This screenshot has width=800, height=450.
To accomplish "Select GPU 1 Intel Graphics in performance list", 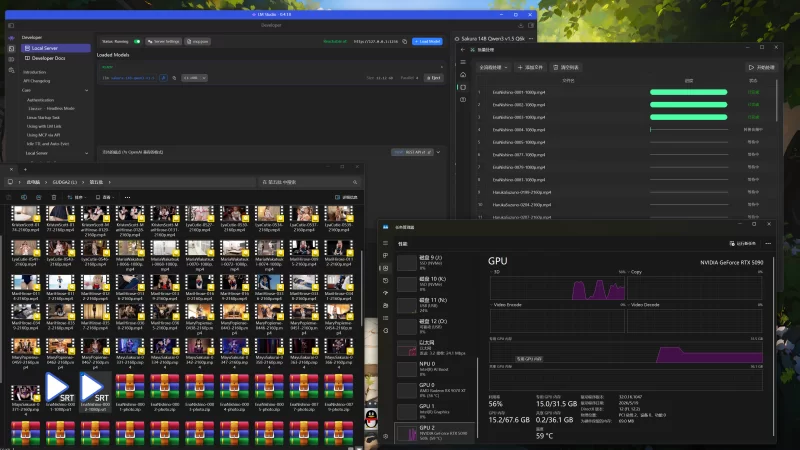I will pyautogui.click(x=435, y=411).
